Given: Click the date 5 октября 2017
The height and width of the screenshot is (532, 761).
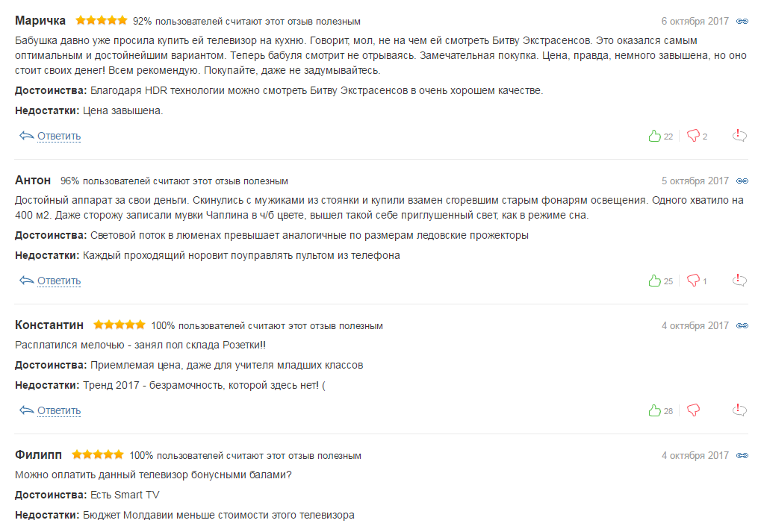Looking at the screenshot, I should [x=695, y=181].
